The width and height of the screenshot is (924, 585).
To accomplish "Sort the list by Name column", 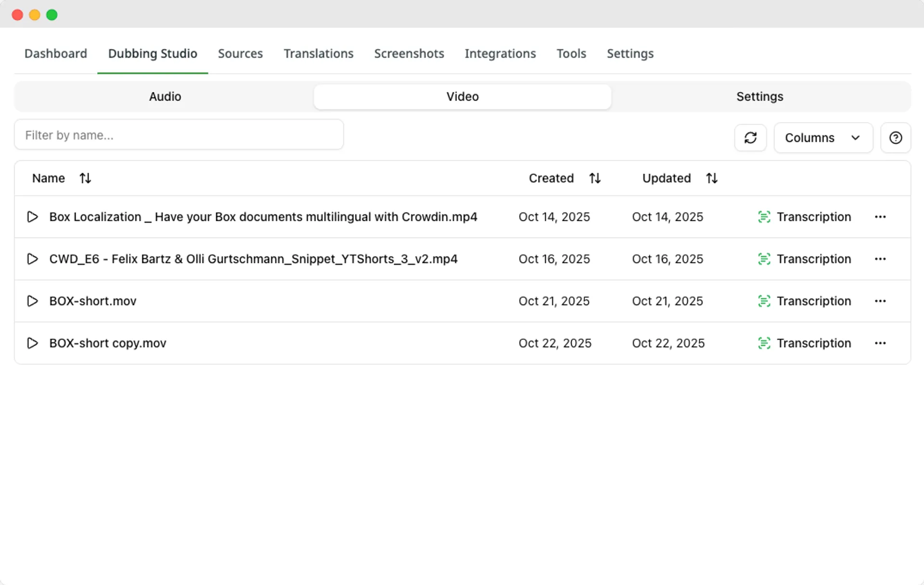I will tap(85, 178).
